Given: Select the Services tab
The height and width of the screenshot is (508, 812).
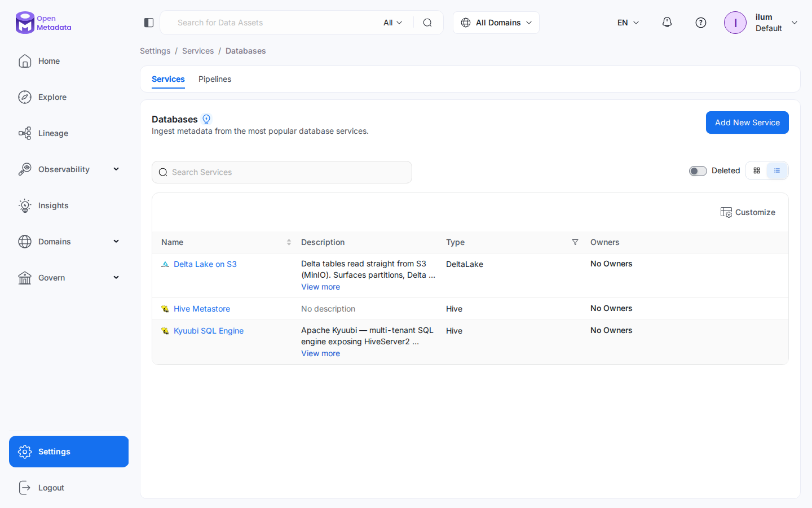Looking at the screenshot, I should click(168, 79).
